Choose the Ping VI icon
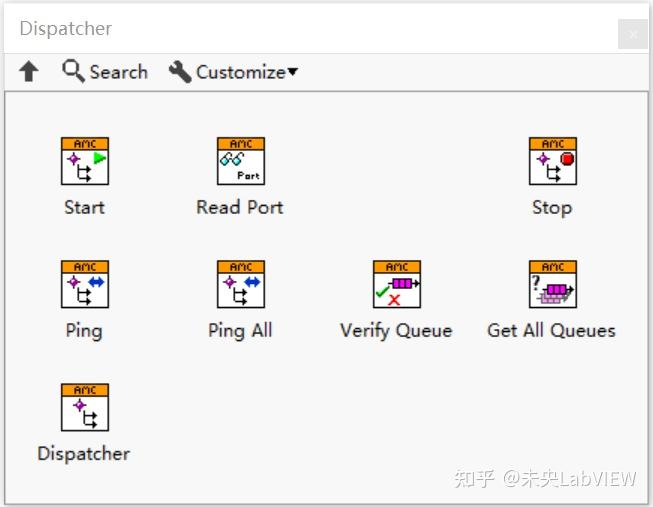This screenshot has width=653, height=507. pos(85,285)
